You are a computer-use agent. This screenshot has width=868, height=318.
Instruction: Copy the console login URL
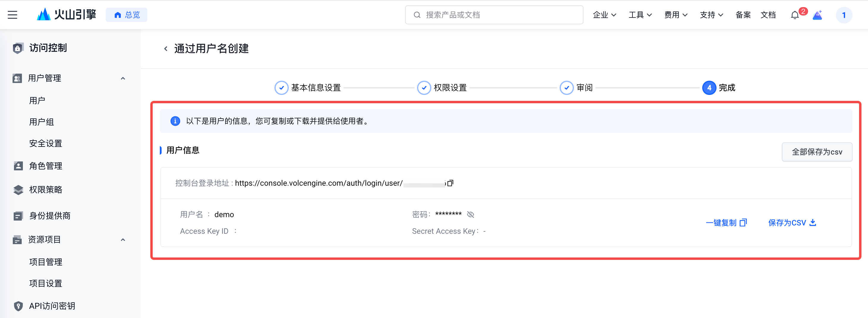(x=450, y=183)
